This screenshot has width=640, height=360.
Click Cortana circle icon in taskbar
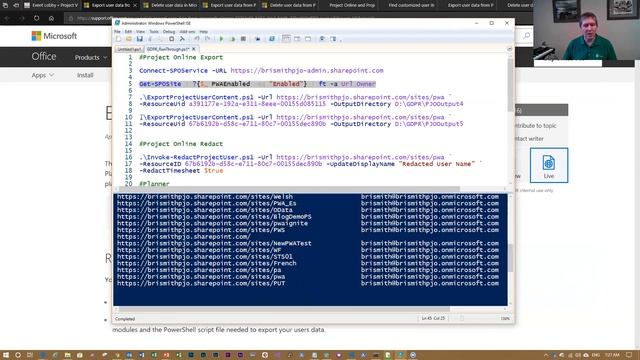(18, 355)
